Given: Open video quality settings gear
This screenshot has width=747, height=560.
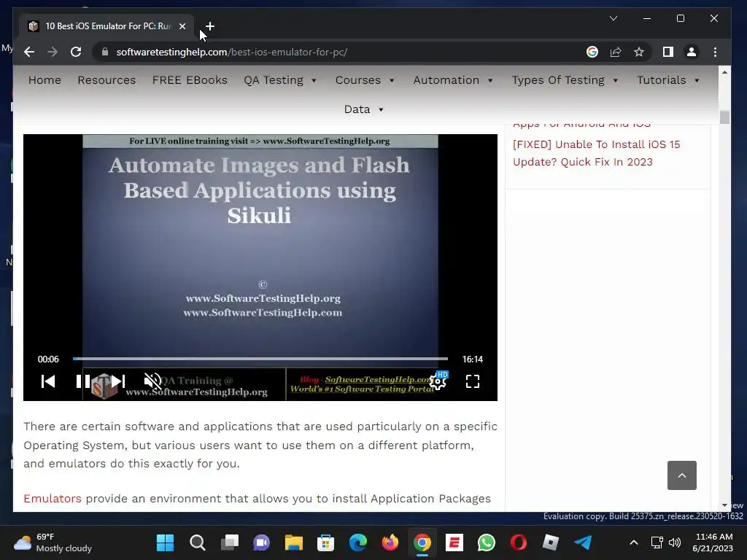Looking at the screenshot, I should click(438, 381).
